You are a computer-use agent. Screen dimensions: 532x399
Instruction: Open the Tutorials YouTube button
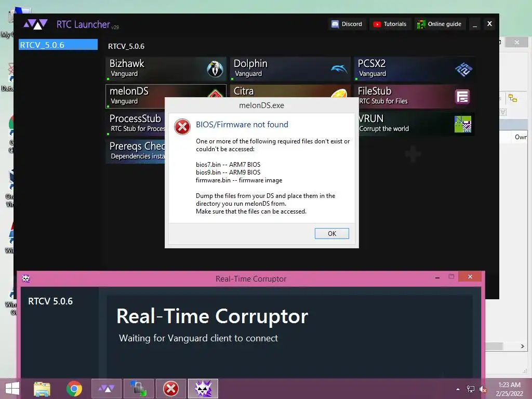pyautogui.click(x=390, y=24)
